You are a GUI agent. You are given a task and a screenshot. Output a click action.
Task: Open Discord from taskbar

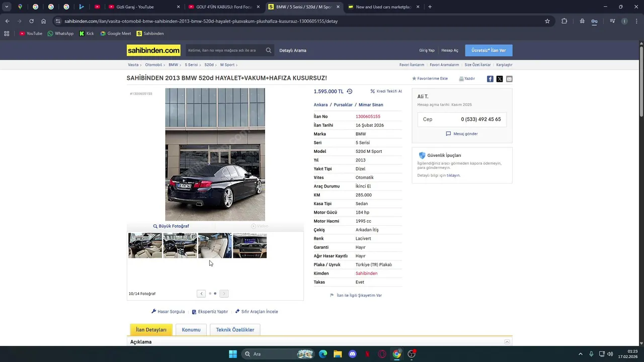pos(353,354)
